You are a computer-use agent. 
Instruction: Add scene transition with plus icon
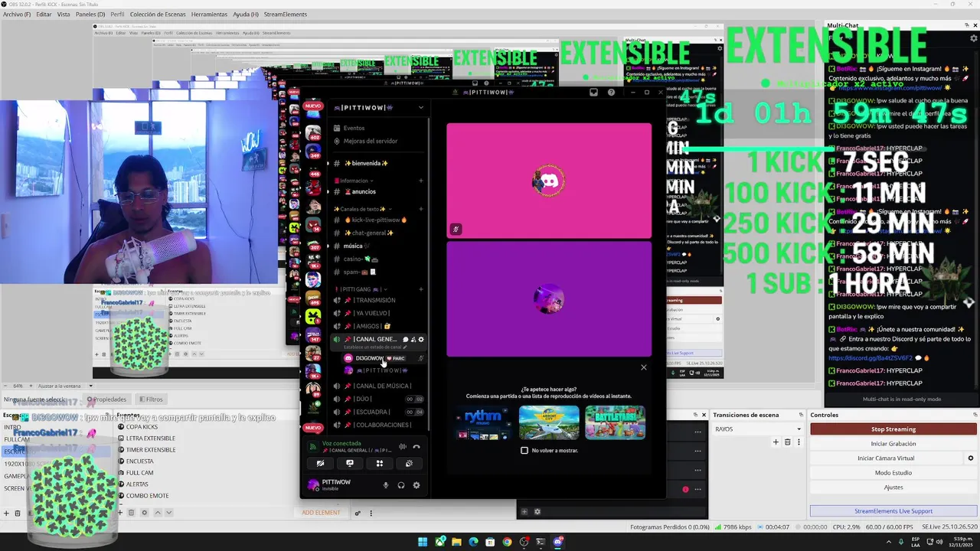[776, 442]
